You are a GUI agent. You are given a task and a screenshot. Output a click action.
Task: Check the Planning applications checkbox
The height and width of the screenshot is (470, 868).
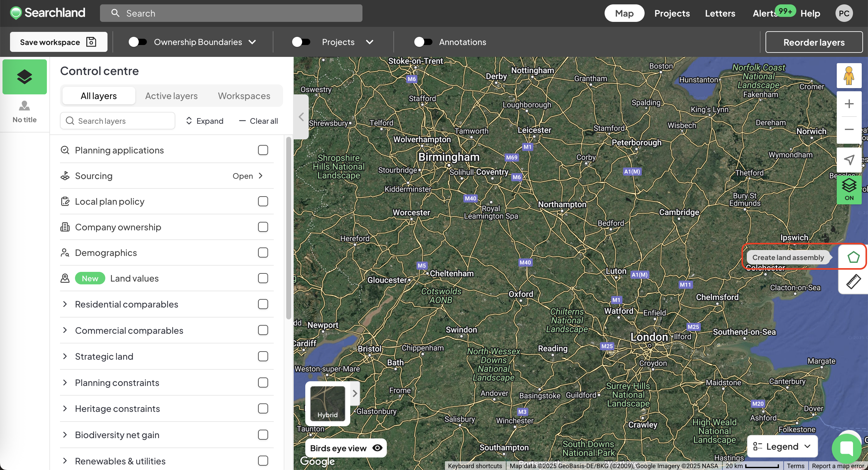point(263,150)
